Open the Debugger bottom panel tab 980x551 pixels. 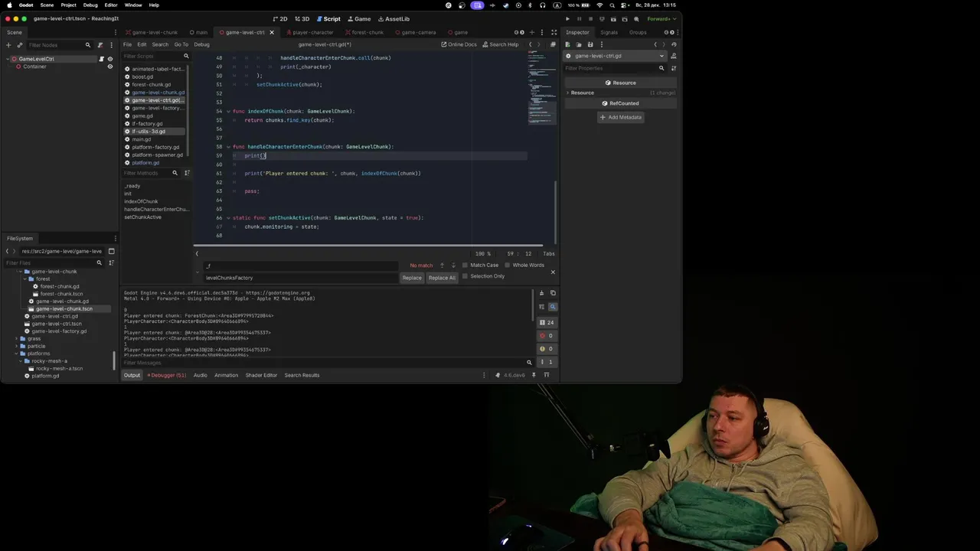pos(168,375)
